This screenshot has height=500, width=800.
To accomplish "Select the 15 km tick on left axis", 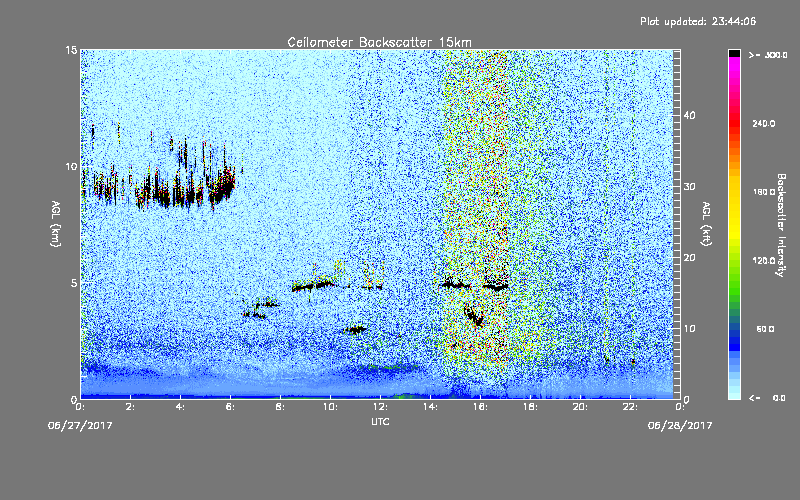I will click(71, 50).
